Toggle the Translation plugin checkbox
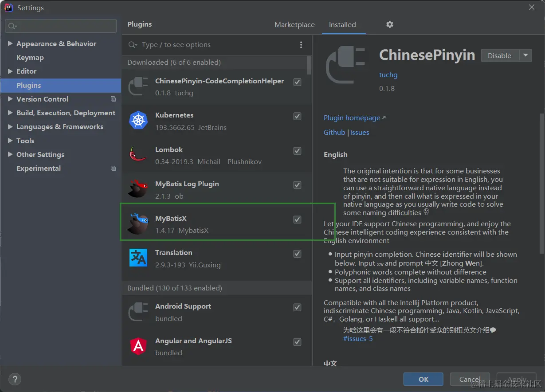 [x=298, y=254]
